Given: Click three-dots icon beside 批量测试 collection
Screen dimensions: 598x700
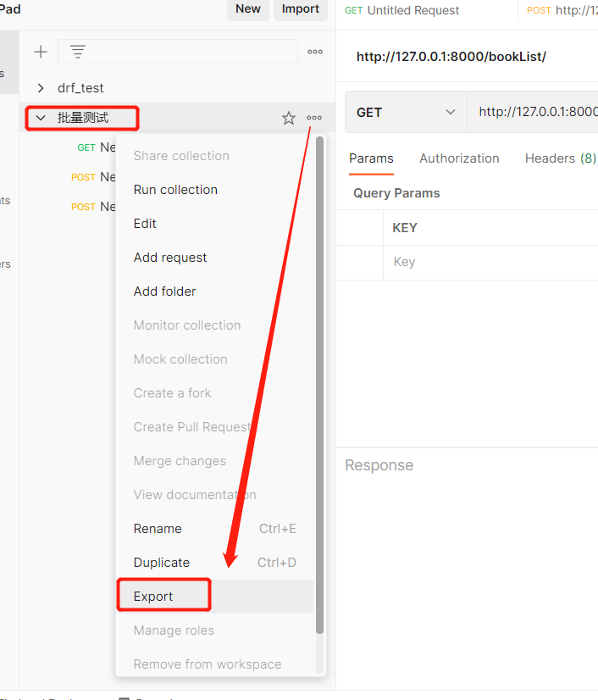Looking at the screenshot, I should tap(314, 119).
